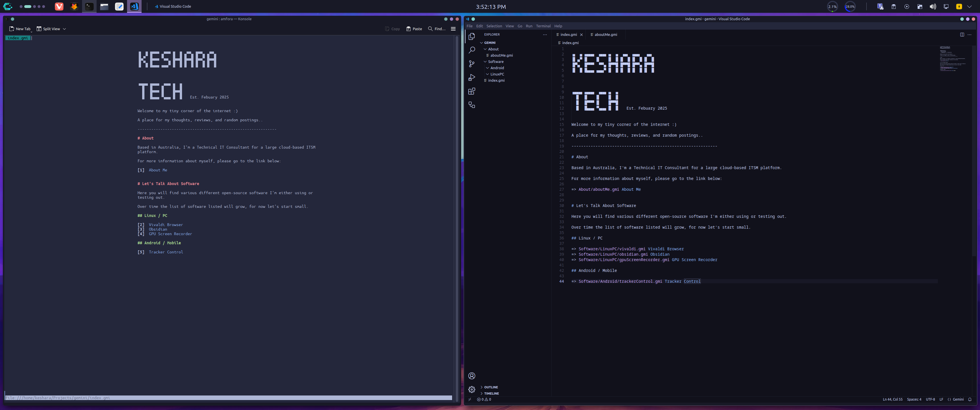Switch to the Konsole terminal taskbar icon
This screenshot has width=980, height=410.
(89, 7)
